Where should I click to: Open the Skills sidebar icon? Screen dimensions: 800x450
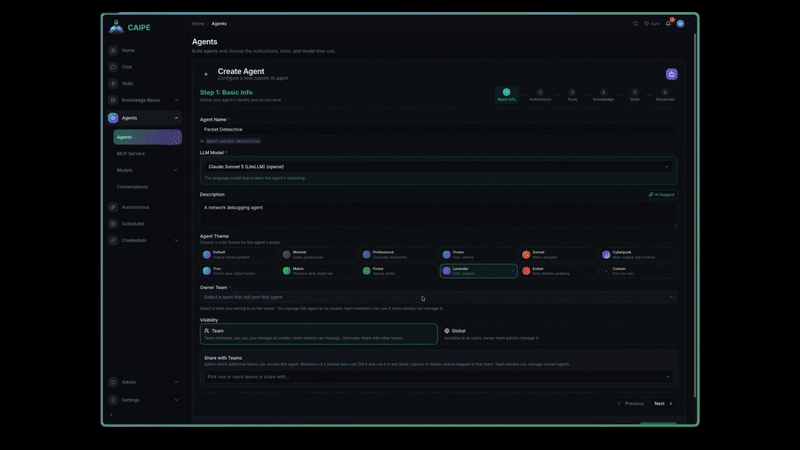(113, 84)
